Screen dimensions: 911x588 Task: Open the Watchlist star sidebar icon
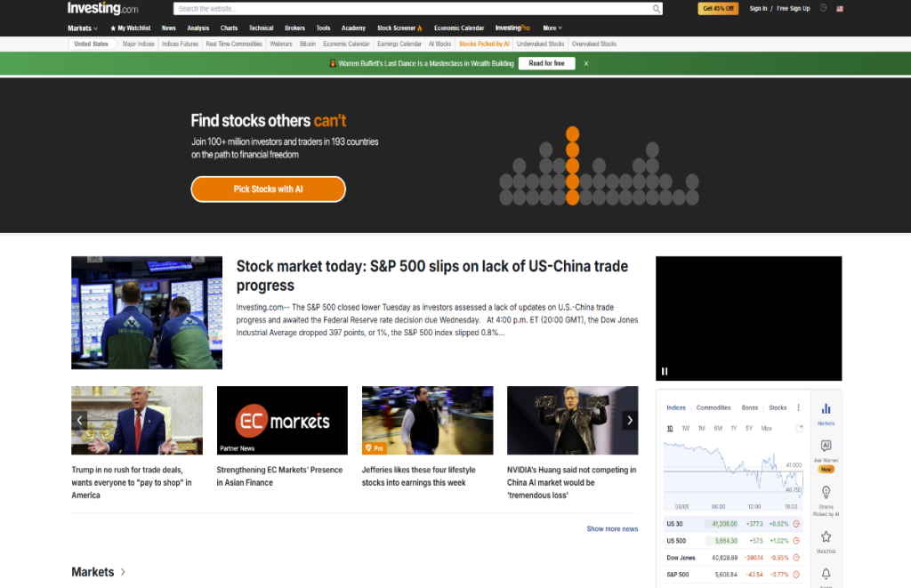[x=826, y=537]
